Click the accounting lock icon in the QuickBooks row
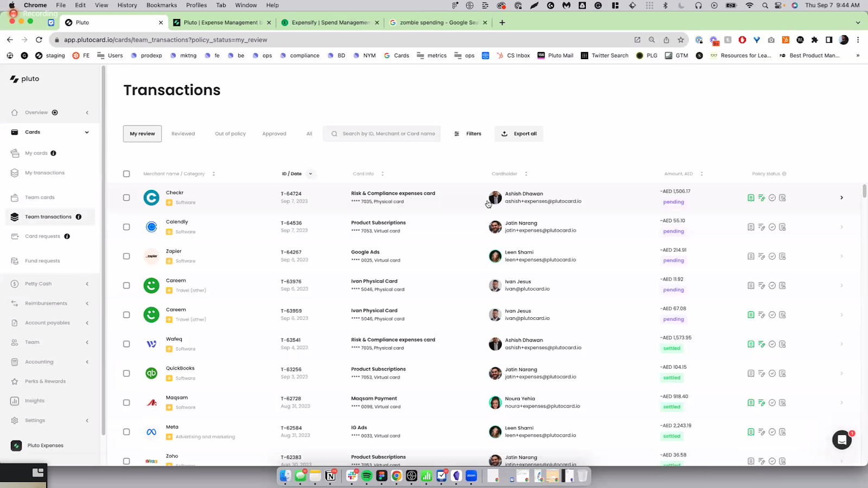The height and width of the screenshot is (488, 868). click(782, 374)
